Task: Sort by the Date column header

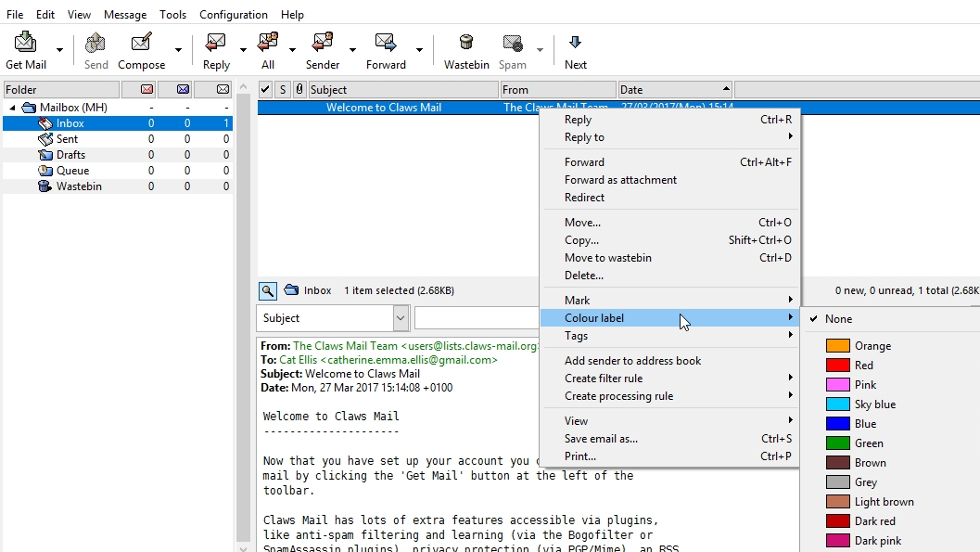Action: (x=675, y=89)
